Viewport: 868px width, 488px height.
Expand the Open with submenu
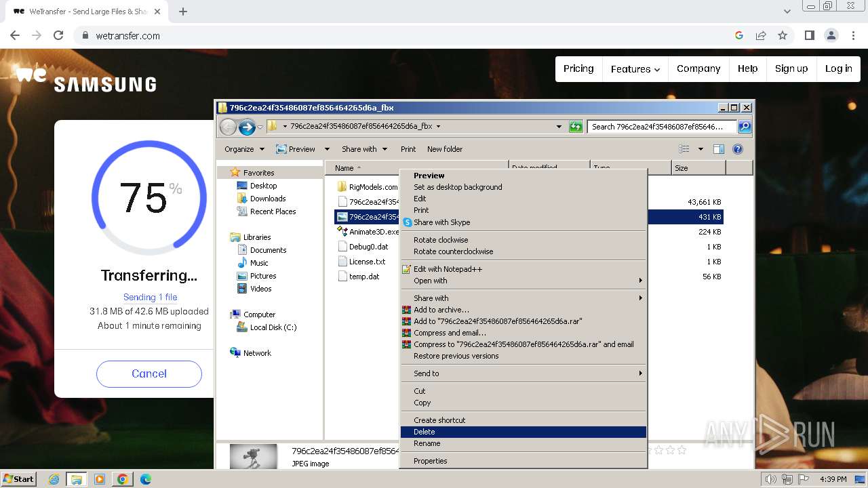(x=524, y=281)
